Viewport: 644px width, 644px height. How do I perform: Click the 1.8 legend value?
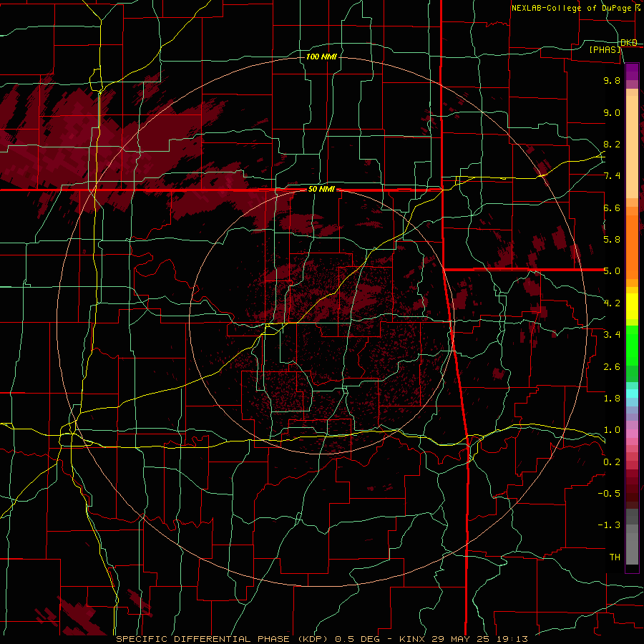point(612,399)
